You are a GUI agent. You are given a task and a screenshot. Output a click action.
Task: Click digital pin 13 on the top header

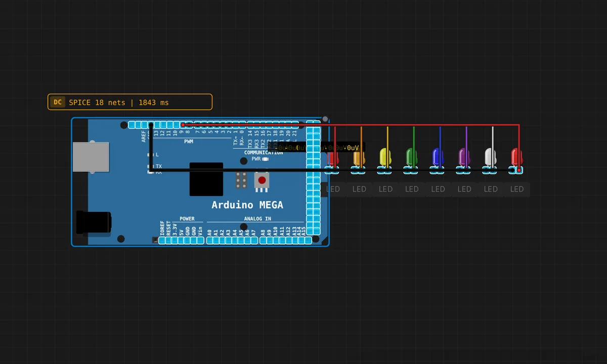tap(157, 125)
